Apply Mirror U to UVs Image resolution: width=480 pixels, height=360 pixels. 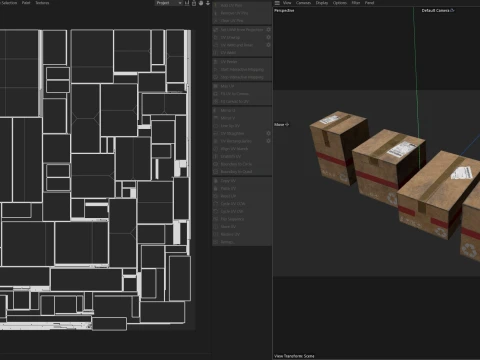click(242, 110)
